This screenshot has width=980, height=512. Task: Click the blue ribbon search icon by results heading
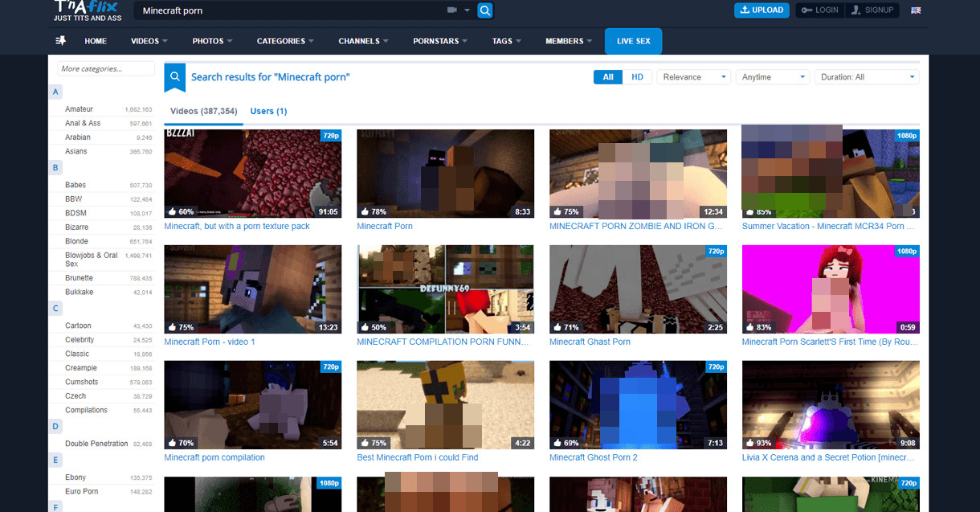[x=175, y=77]
